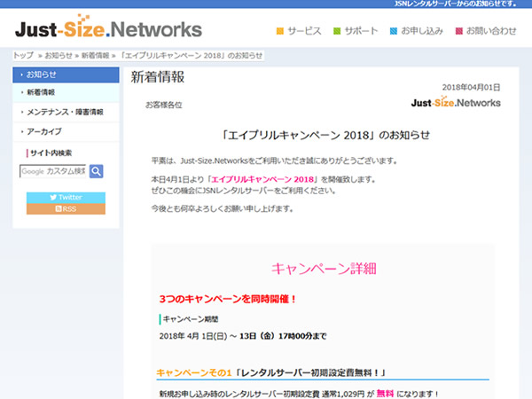Click the title 「エイプリルキャンペーン 2018」のお知らせ
Viewport: 532px width, 399px height.
[325, 135]
